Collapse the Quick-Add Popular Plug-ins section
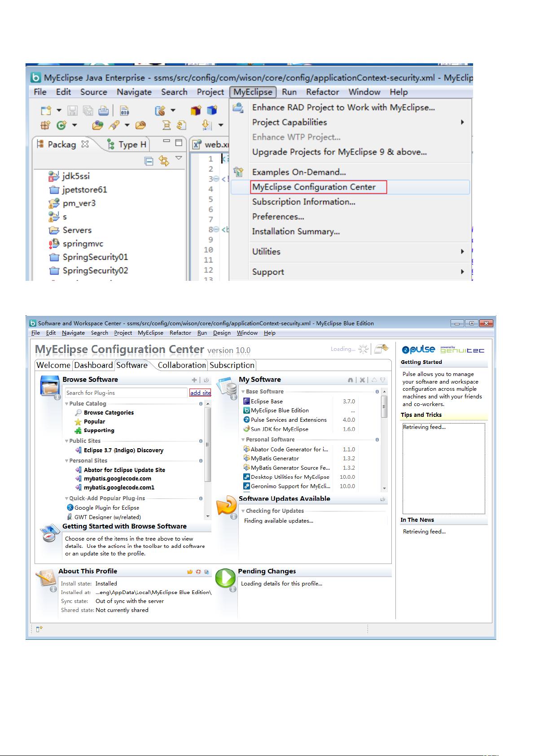Screen dimensions: 535x756 67,498
